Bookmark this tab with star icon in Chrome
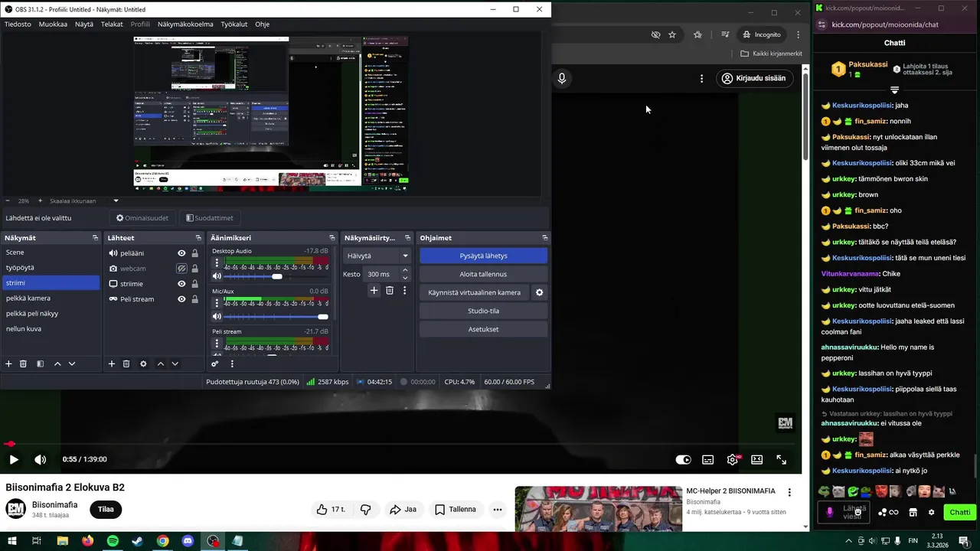Viewport: 980px width, 551px height. (x=672, y=34)
